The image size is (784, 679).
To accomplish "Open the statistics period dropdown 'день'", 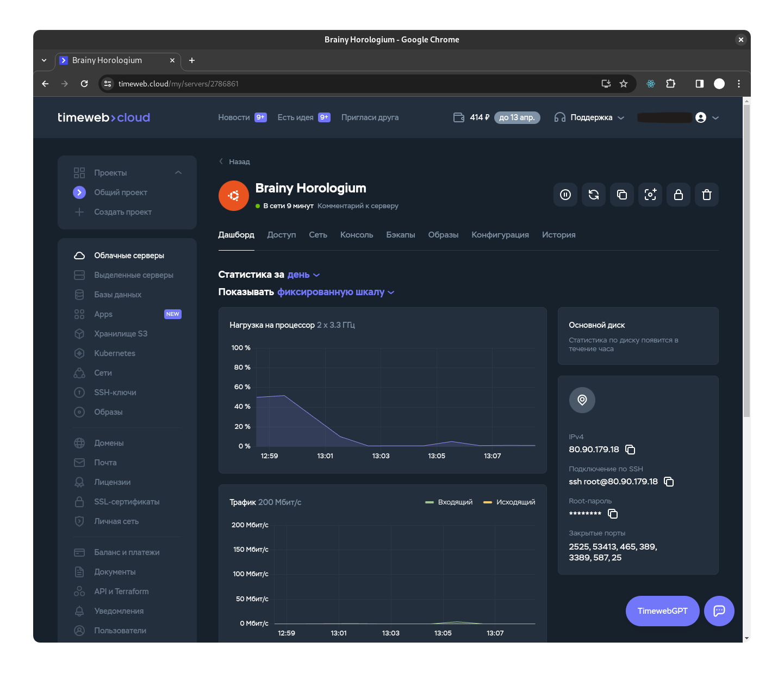I will point(303,275).
